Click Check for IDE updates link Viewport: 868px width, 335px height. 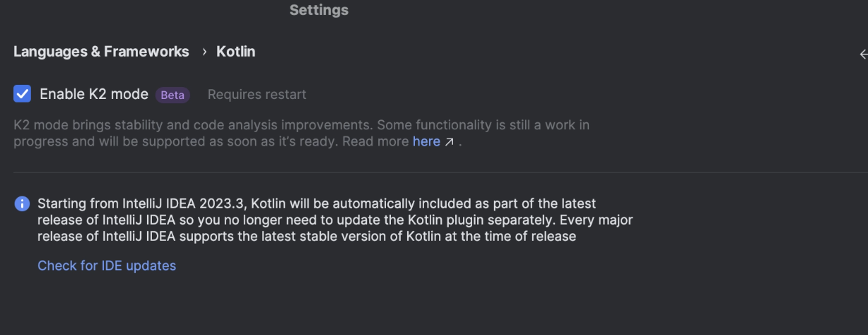(107, 266)
